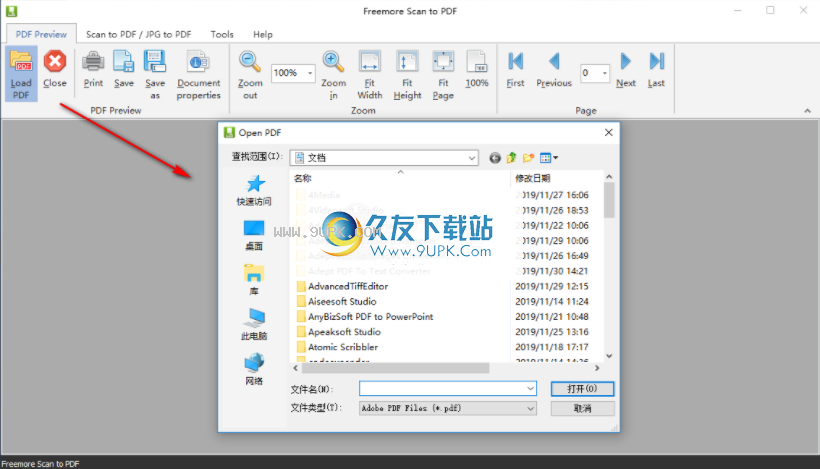Click the 打开(O) button
Viewport: 820px width, 469px height.
(x=582, y=388)
